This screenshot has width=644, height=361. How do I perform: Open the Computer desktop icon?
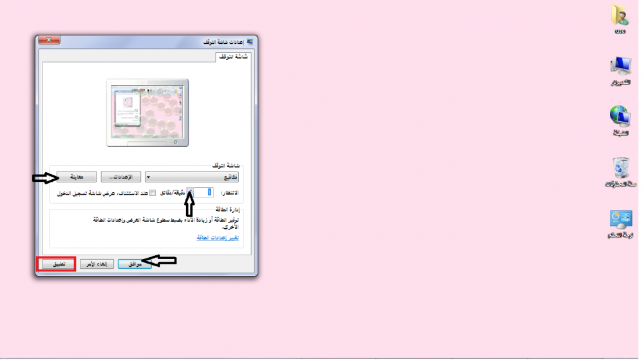click(620, 68)
